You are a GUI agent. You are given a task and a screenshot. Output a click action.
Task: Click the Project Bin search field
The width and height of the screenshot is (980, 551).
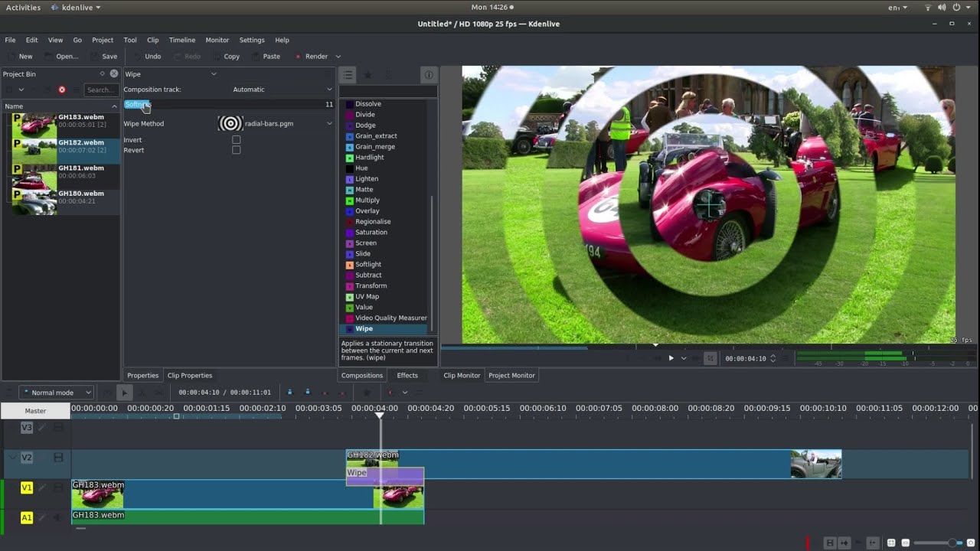tap(101, 90)
